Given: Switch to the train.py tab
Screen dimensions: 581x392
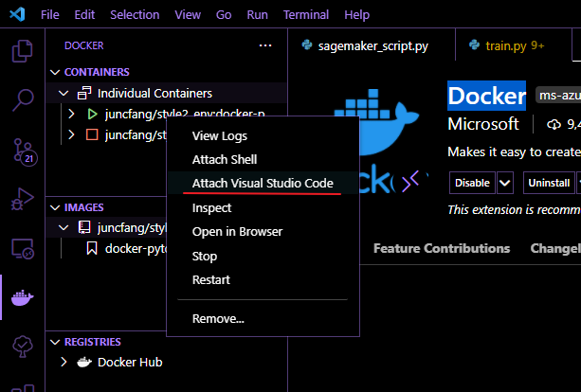Looking at the screenshot, I should point(513,45).
